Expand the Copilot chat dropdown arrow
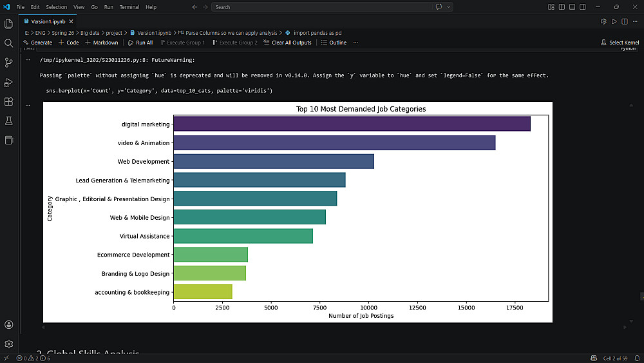Screen dimensions: 644x363 [448, 7]
